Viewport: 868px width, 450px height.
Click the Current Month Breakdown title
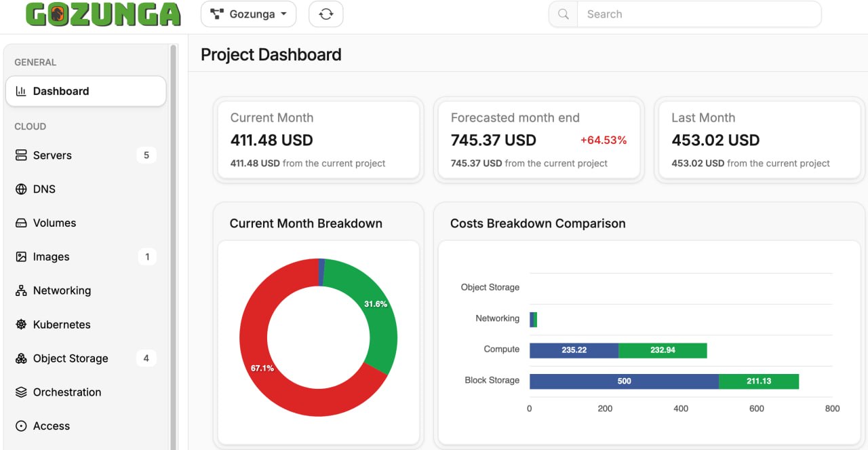(306, 224)
